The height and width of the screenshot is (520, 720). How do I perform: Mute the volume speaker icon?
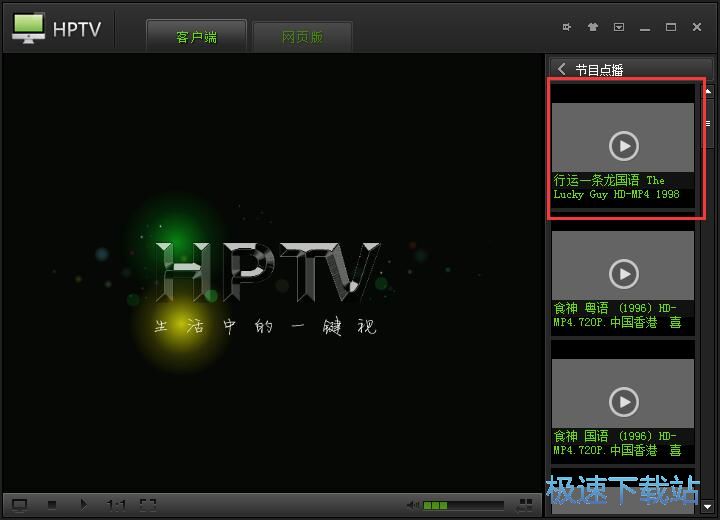tap(413, 505)
